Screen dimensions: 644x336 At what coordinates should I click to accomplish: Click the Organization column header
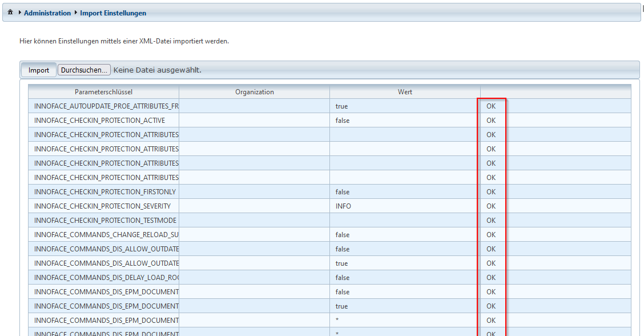coord(254,92)
